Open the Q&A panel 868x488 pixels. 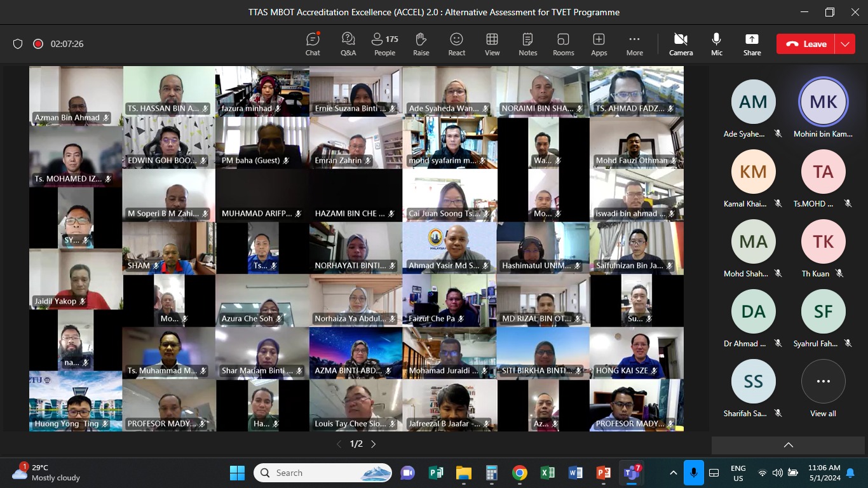348,44
